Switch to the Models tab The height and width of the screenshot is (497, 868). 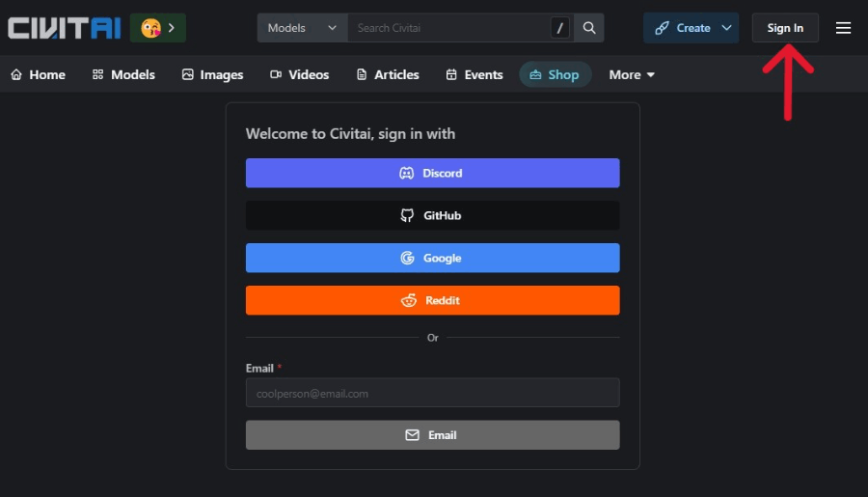123,74
